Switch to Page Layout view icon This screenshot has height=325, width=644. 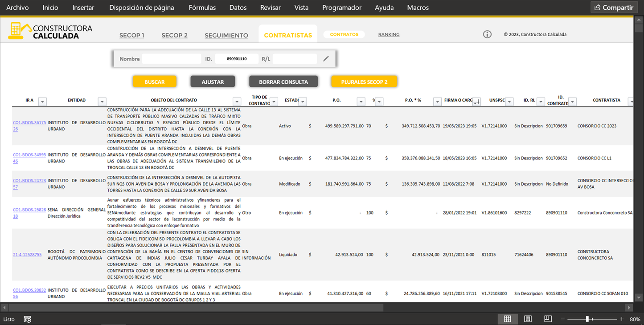(528, 319)
